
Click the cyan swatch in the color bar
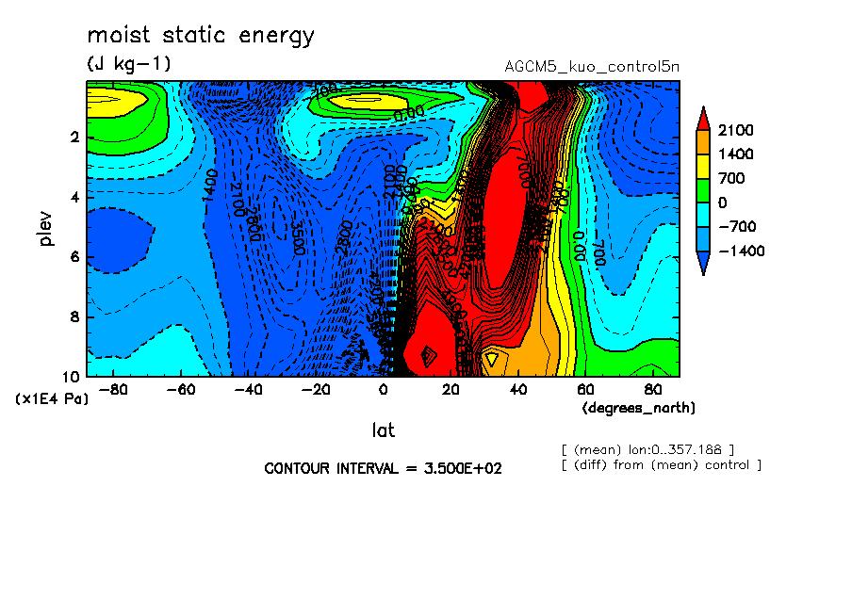pos(703,215)
